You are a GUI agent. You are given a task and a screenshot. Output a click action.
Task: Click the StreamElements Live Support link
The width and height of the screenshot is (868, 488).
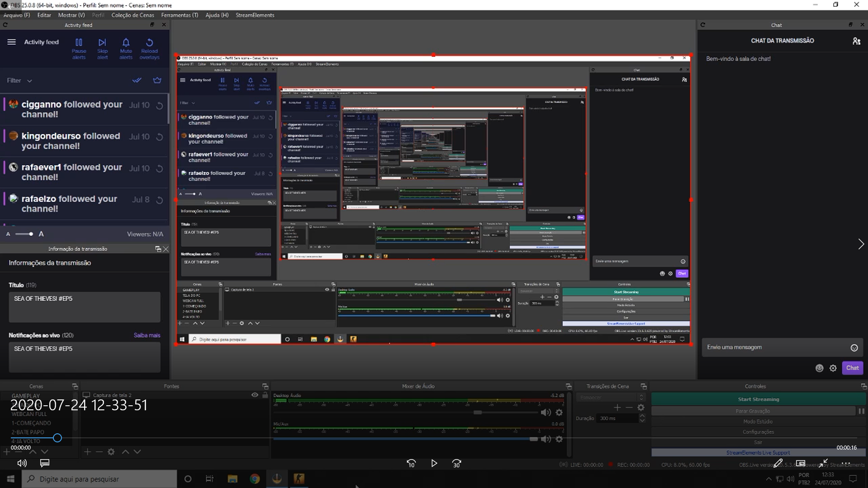click(x=758, y=453)
